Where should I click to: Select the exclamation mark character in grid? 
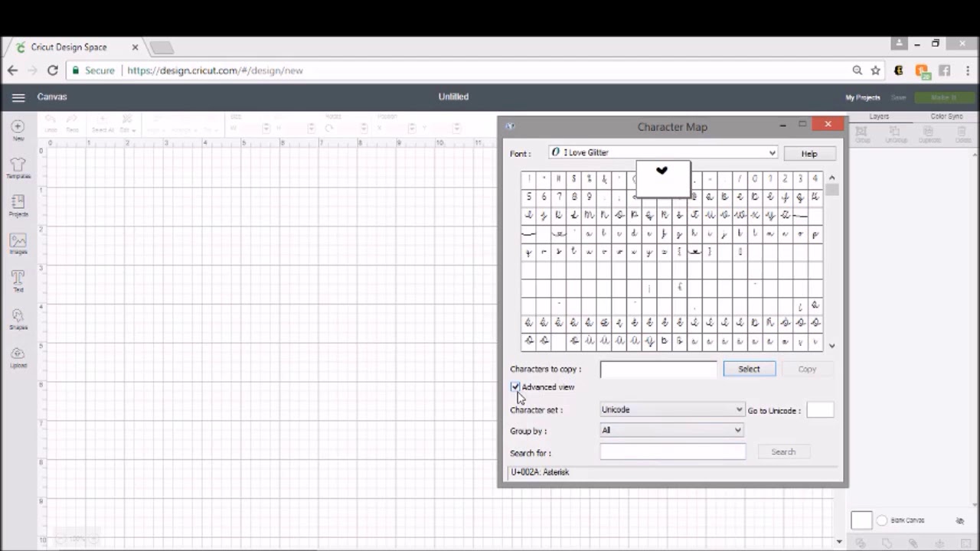pyautogui.click(x=529, y=179)
